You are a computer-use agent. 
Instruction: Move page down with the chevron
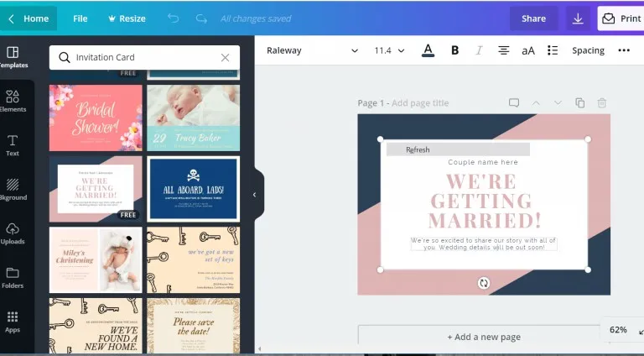click(558, 102)
